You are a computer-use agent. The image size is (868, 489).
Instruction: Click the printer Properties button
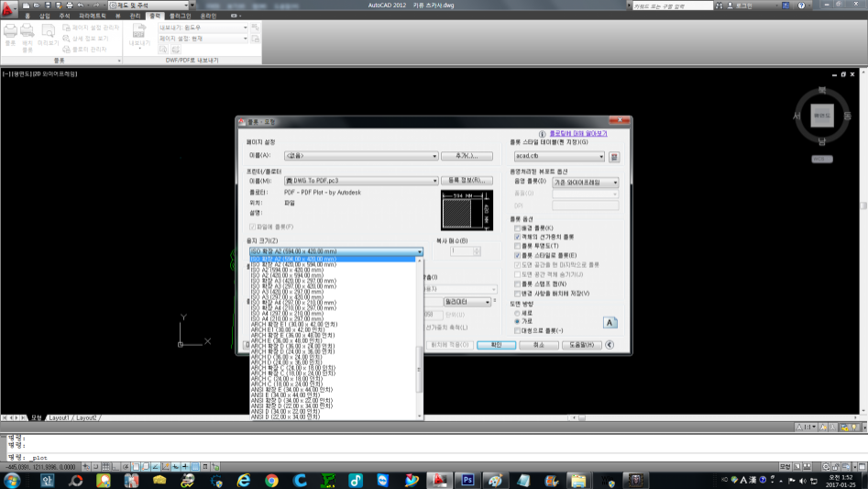pyautogui.click(x=467, y=181)
